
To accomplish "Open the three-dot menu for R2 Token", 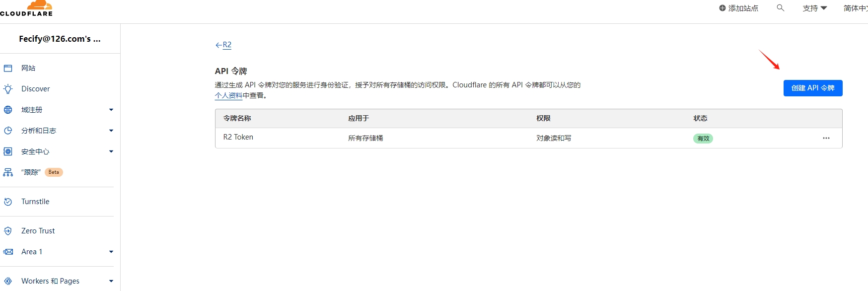I will pyautogui.click(x=826, y=138).
